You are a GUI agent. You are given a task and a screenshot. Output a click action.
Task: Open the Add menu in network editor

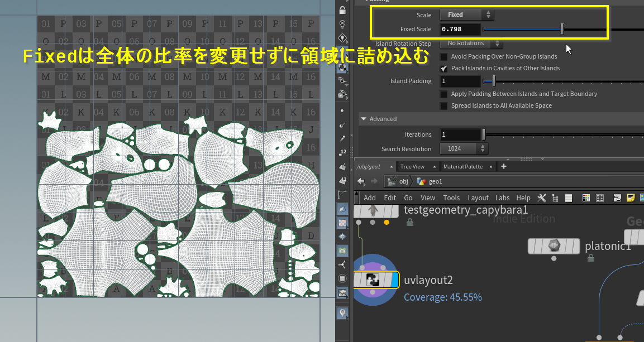coord(370,198)
